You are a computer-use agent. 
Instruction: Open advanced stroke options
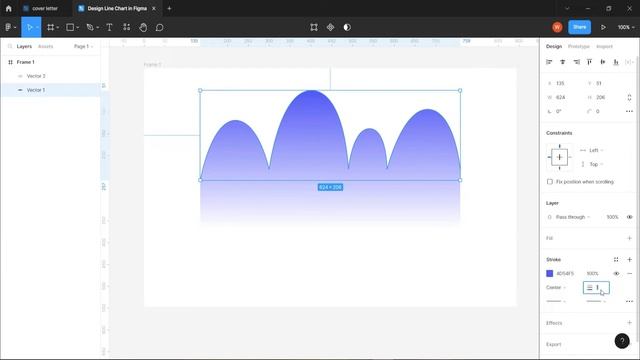(629, 301)
